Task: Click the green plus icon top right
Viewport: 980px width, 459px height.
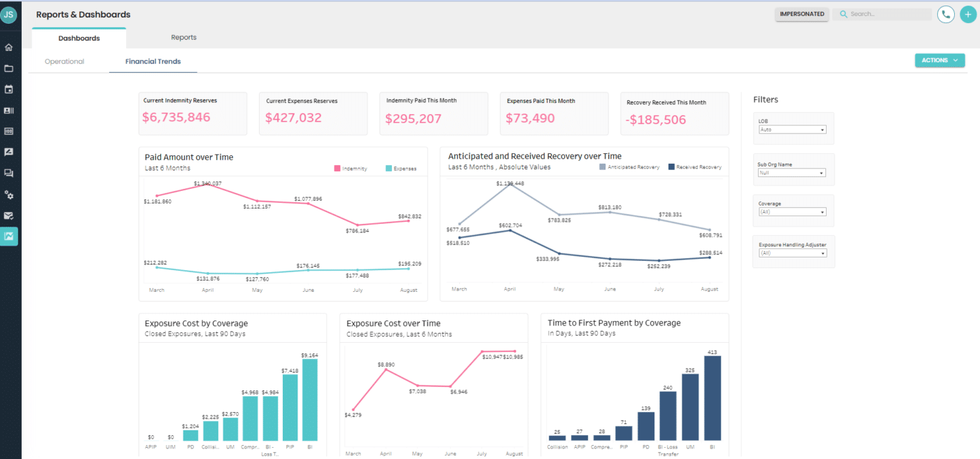Action: point(969,14)
